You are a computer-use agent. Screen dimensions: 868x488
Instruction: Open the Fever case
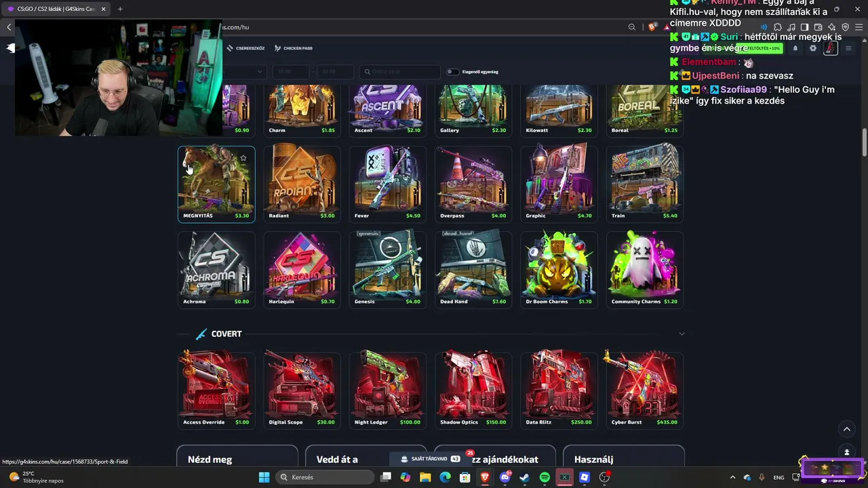[388, 184]
